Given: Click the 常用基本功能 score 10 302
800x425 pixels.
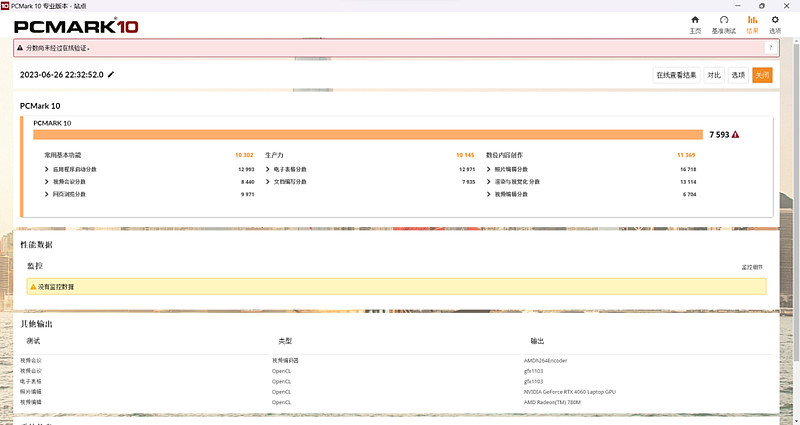Looking at the screenshot, I should pos(244,155).
